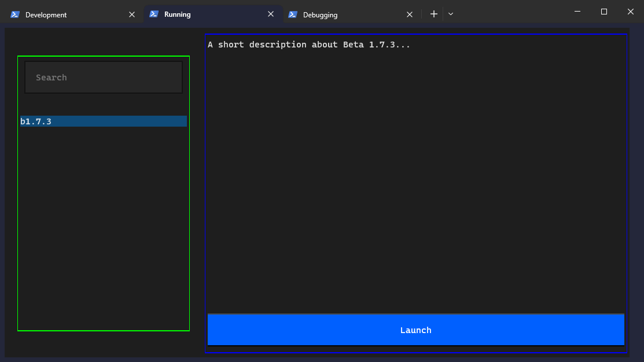Close the Debugging tab
This screenshot has height=362, width=644.
(410, 14)
